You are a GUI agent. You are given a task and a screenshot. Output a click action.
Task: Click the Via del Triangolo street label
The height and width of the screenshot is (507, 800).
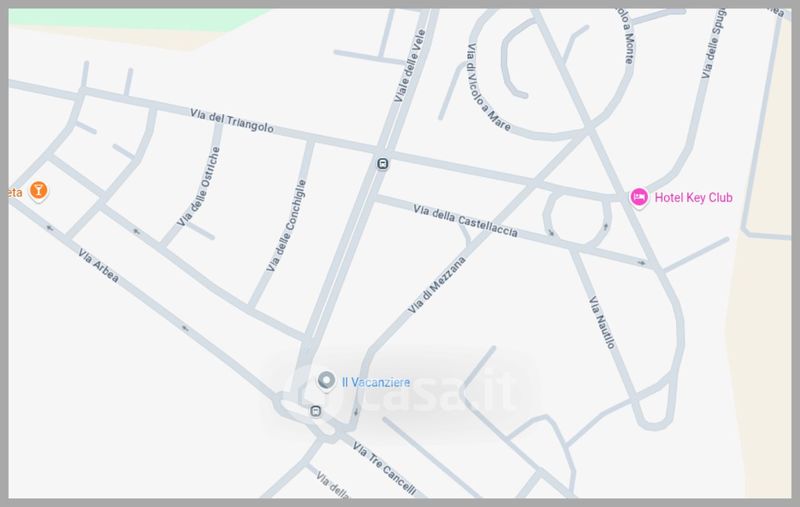tap(232, 121)
